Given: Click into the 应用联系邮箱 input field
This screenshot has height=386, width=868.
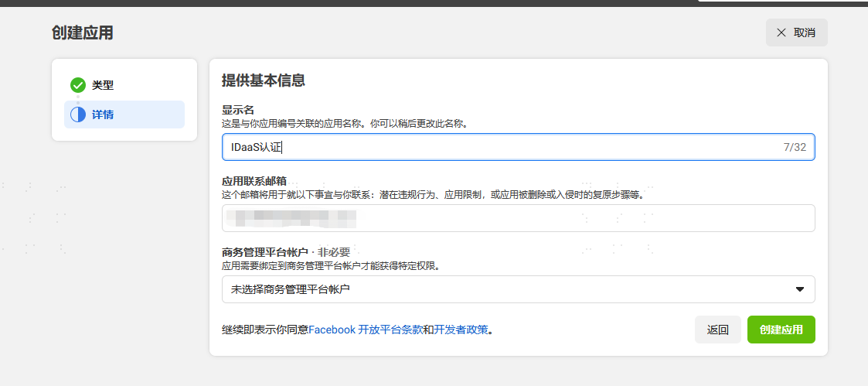Looking at the screenshot, I should pyautogui.click(x=518, y=218).
